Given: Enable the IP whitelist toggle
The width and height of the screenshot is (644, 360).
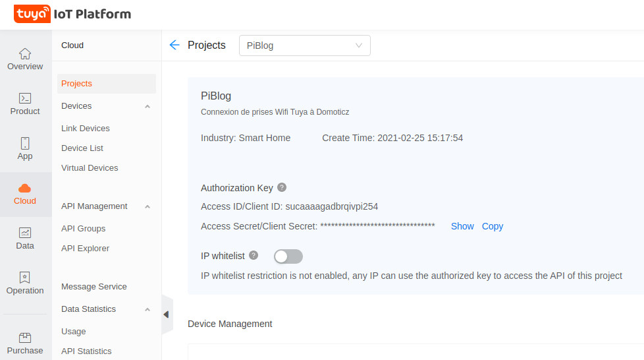Looking at the screenshot, I should tap(288, 256).
